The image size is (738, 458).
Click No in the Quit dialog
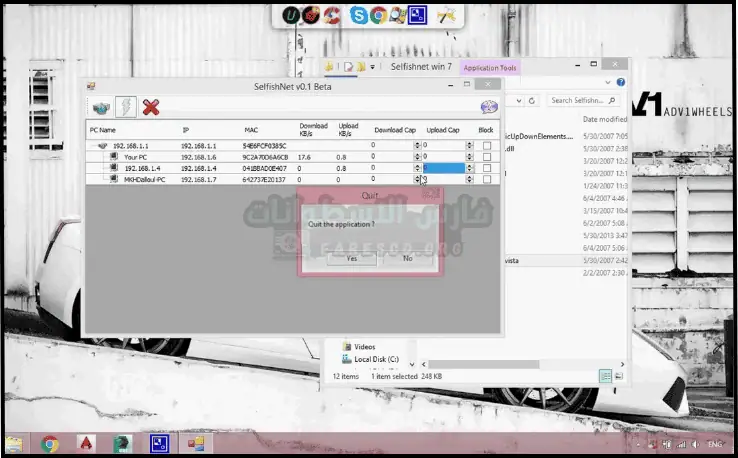click(408, 258)
